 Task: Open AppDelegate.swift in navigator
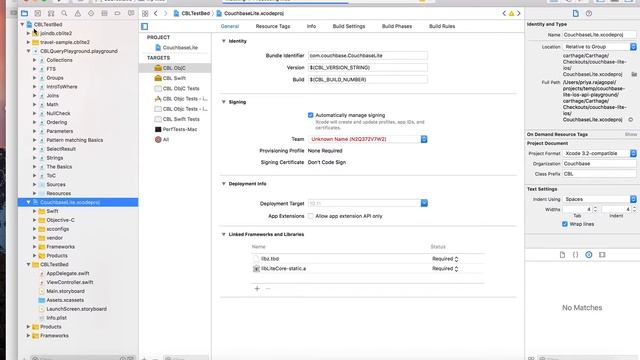[x=67, y=273]
